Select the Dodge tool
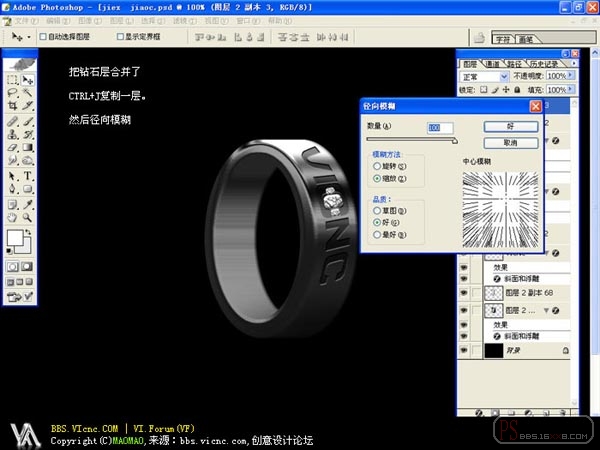 28,160
